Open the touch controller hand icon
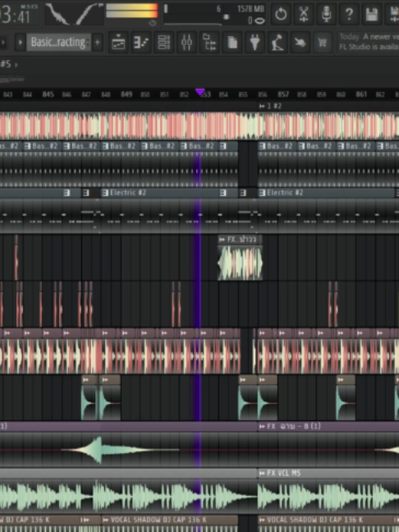The height and width of the screenshot is (532, 399). [x=300, y=43]
